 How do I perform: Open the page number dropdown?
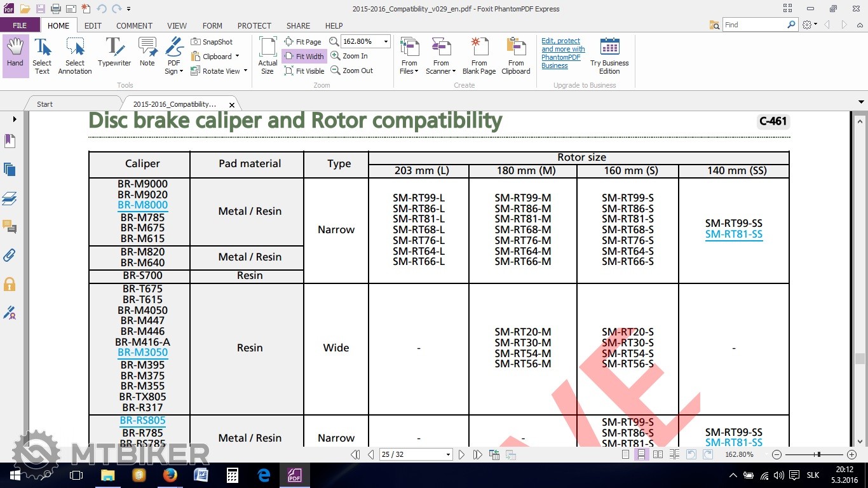tap(448, 454)
